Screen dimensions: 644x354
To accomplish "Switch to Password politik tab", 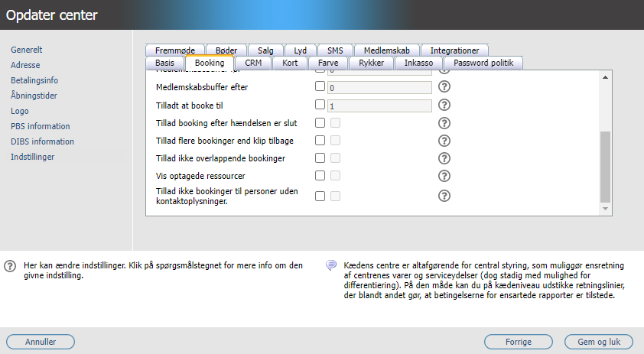I will click(x=483, y=63).
